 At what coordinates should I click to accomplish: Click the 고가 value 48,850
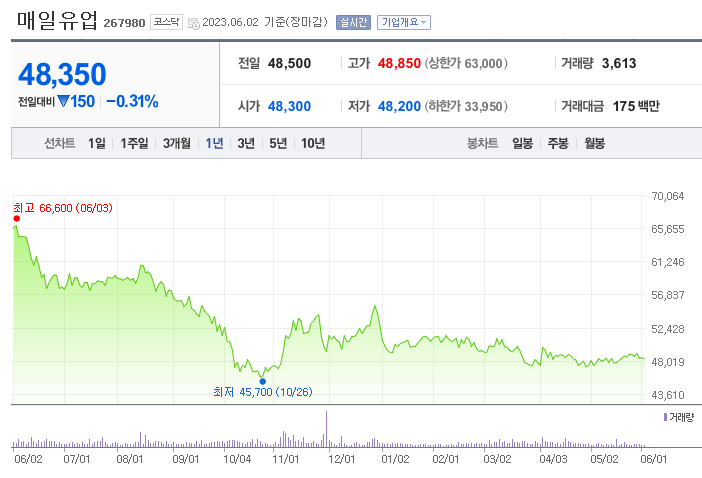coord(399,64)
